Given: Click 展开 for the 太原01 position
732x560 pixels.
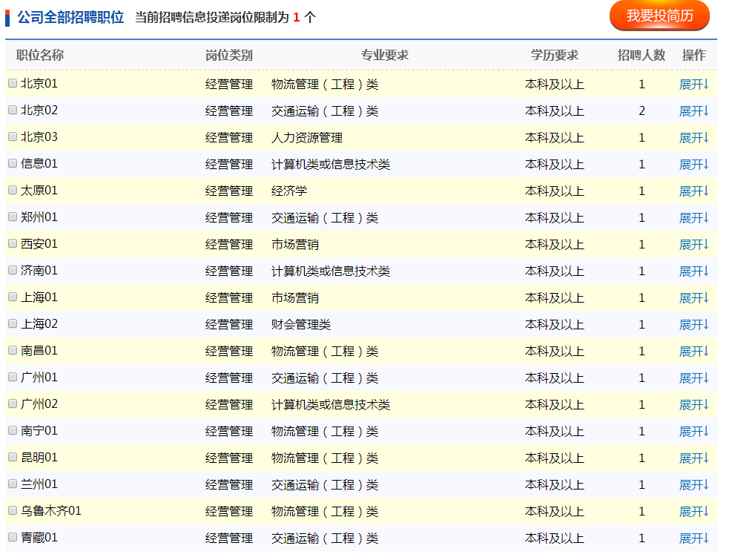Looking at the screenshot, I should (x=693, y=191).
